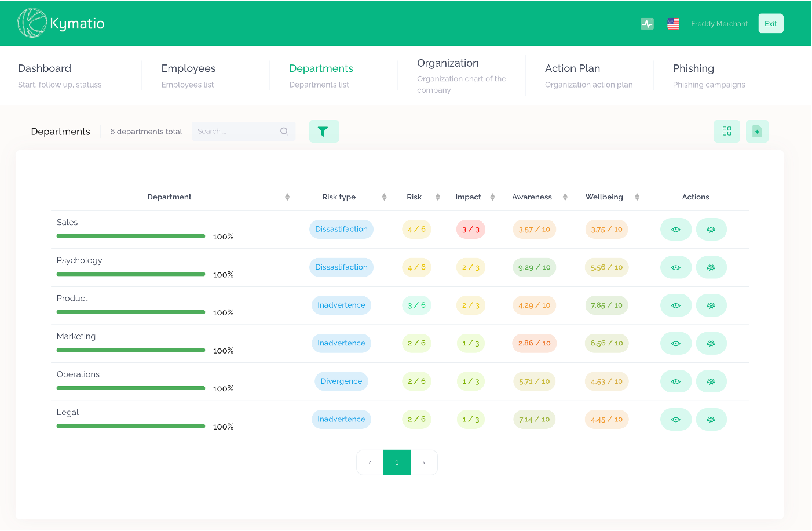Select the US flag language icon

pyautogui.click(x=673, y=24)
